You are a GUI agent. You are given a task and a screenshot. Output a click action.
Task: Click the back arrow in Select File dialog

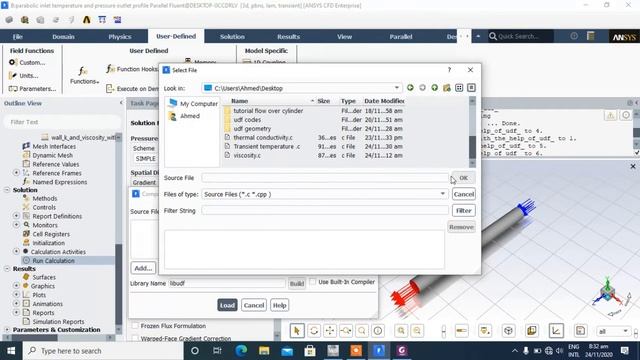410,88
